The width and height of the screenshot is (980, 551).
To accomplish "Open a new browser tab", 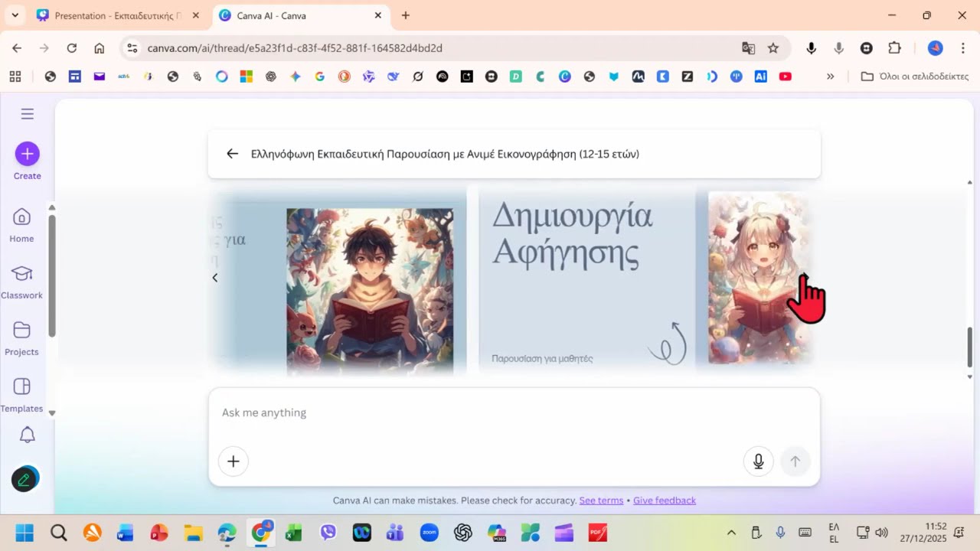I will pos(406,15).
